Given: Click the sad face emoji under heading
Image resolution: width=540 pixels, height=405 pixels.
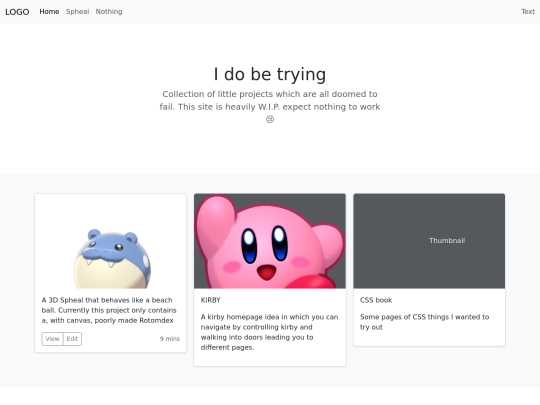Looking at the screenshot, I should pos(270,120).
